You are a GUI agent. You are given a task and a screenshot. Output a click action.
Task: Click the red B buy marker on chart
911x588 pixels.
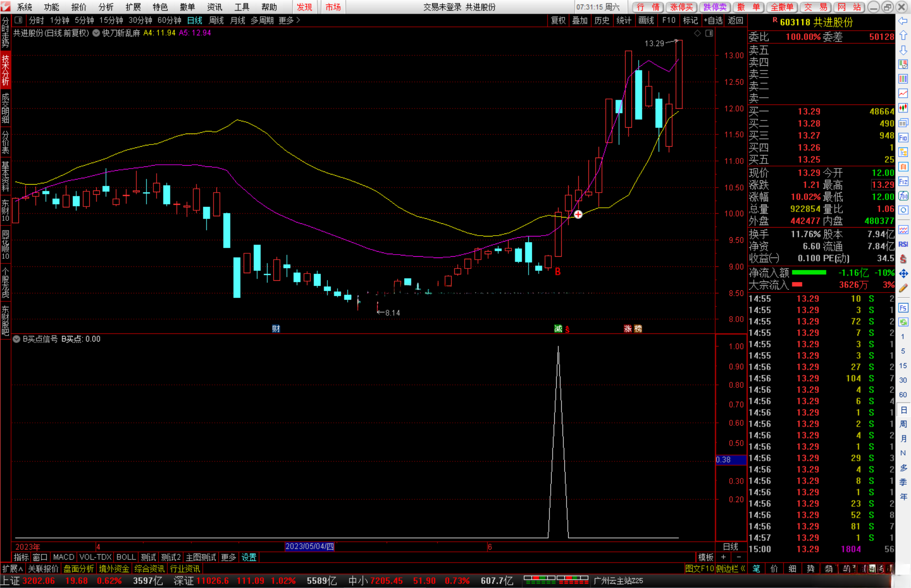(x=558, y=272)
